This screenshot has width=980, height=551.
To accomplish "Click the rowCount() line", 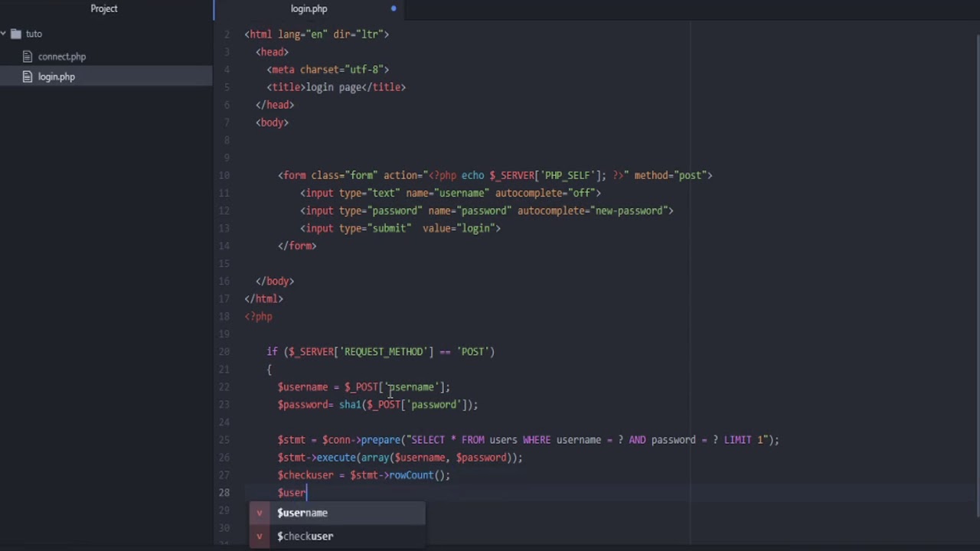I will click(364, 474).
